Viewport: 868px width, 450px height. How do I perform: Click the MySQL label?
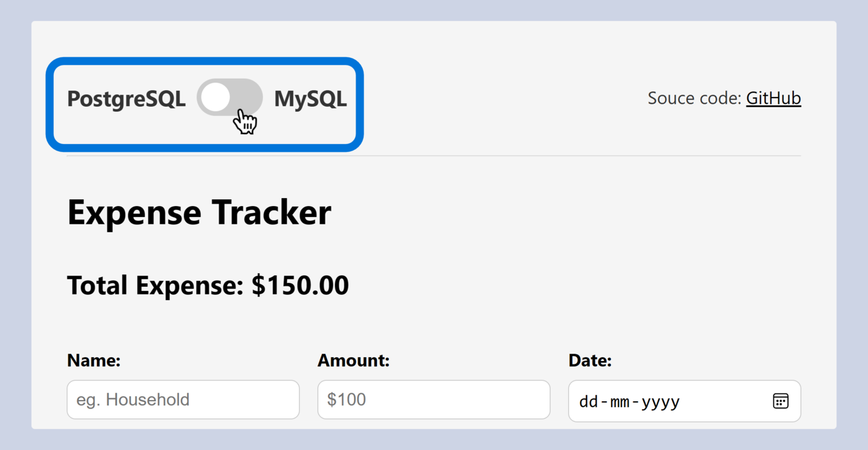pyautogui.click(x=310, y=99)
